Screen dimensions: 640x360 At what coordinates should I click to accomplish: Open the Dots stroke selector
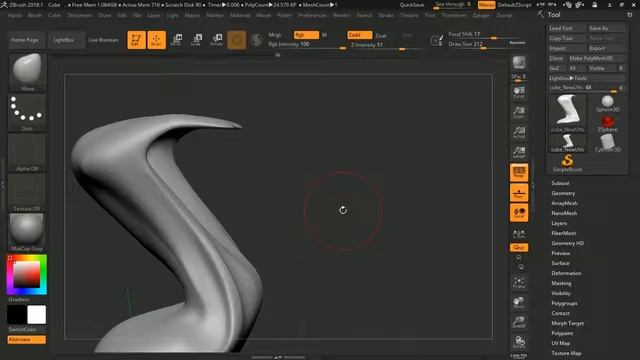27,113
